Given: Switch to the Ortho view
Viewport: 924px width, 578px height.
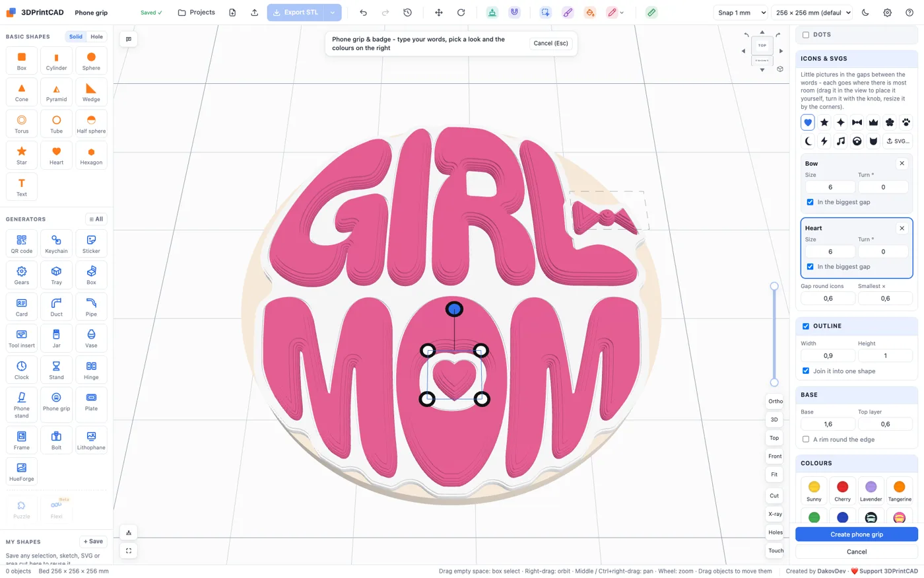Looking at the screenshot, I should pyautogui.click(x=775, y=401).
